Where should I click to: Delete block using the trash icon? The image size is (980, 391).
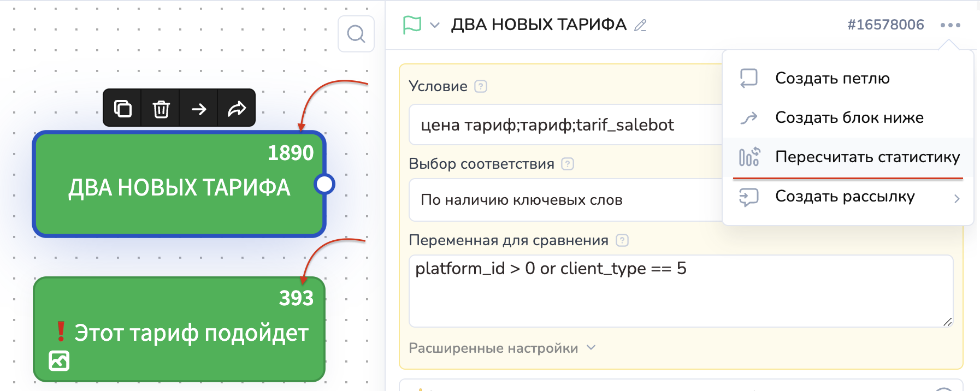[x=161, y=109]
